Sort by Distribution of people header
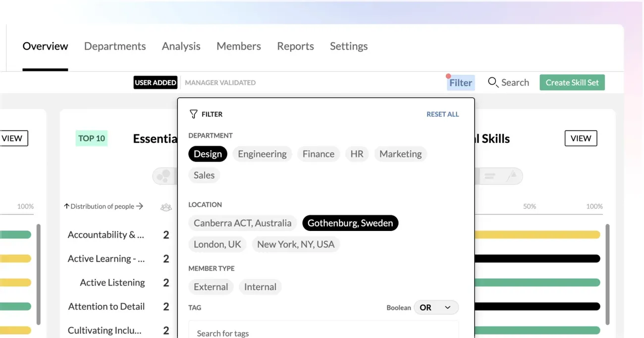Viewport: 644px width, 338px height. coord(104,206)
